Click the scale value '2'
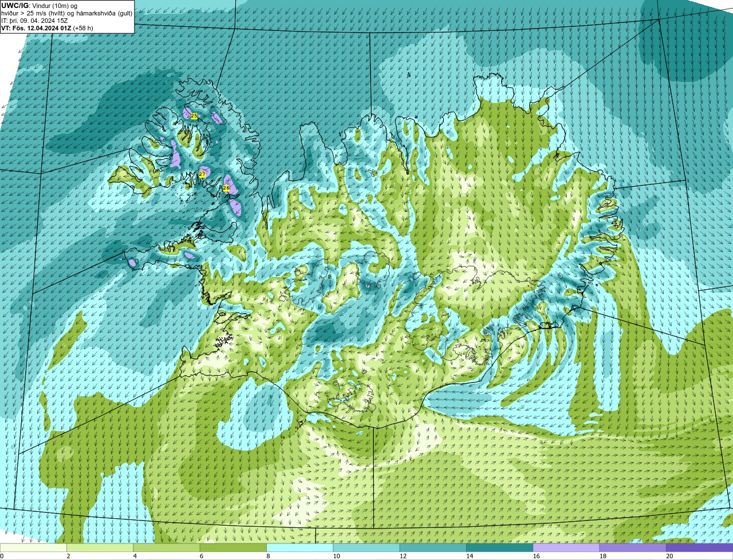Image resolution: width=733 pixels, height=560 pixels. [68, 556]
